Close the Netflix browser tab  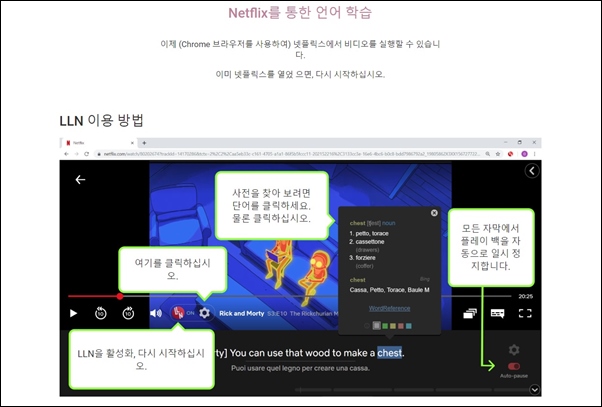point(132,143)
